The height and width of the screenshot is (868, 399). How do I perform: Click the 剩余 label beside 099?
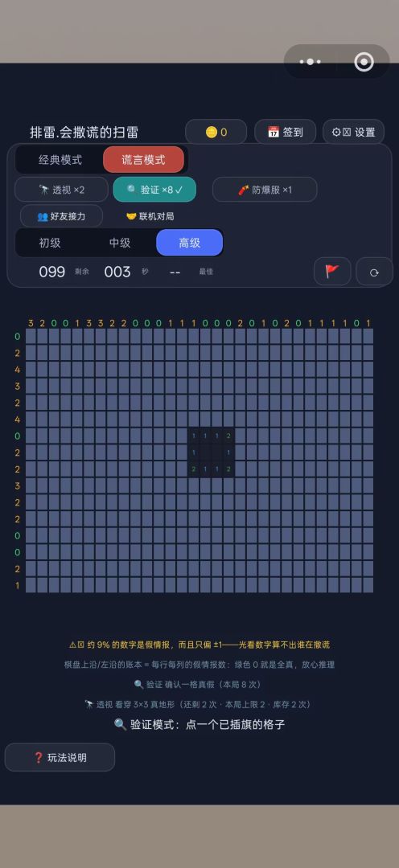[x=82, y=272]
